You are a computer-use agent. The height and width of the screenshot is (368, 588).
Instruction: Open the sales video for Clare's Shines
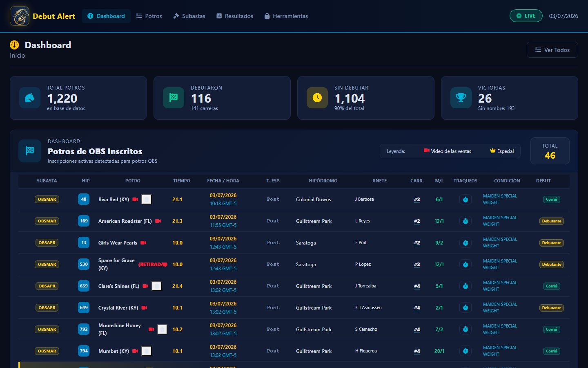(145, 286)
